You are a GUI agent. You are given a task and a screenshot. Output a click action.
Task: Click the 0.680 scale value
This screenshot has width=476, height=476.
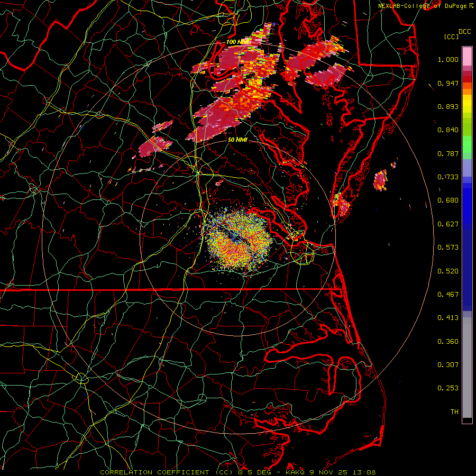coord(448,200)
